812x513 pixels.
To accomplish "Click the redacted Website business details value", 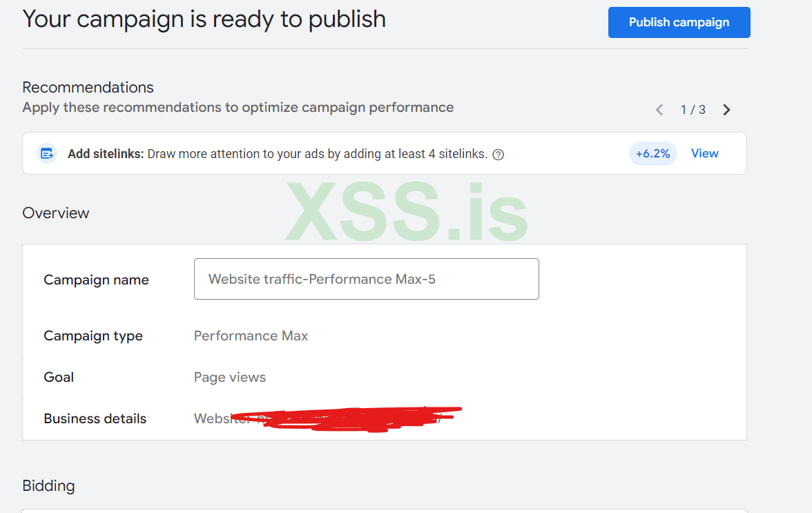I will click(325, 418).
